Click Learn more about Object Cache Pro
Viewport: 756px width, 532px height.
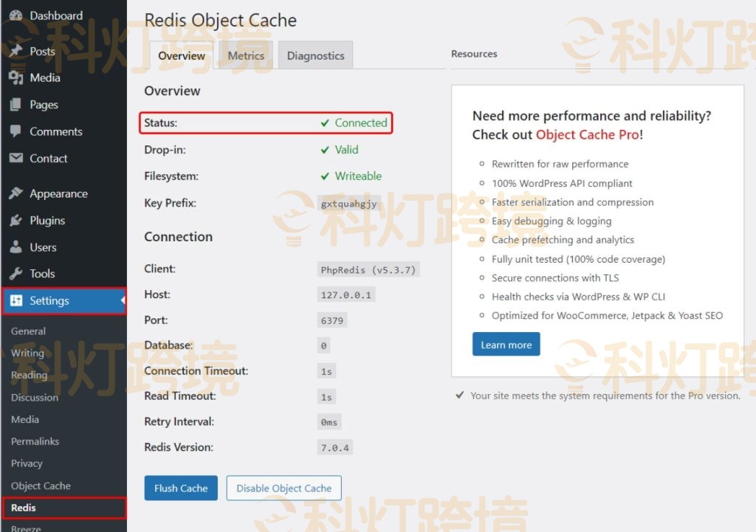coord(506,344)
